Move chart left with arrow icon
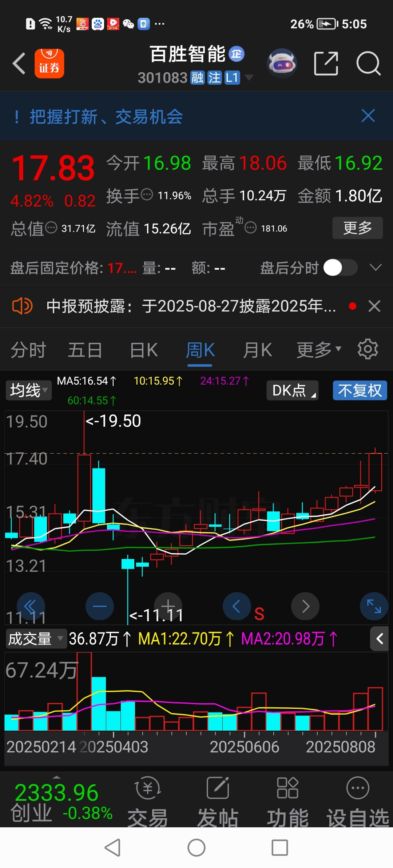Screen dimensions: 393x868 click(237, 606)
